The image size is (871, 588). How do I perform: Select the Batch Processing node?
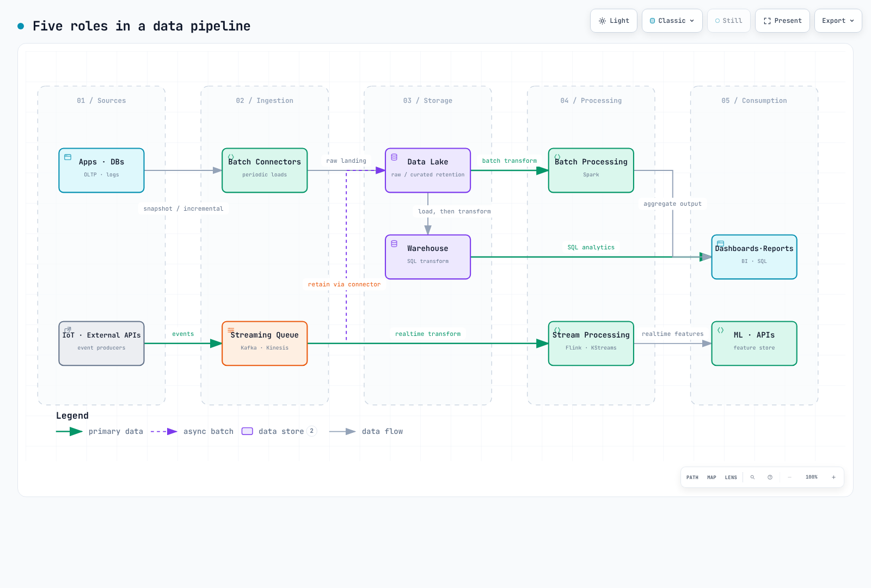tap(591, 170)
